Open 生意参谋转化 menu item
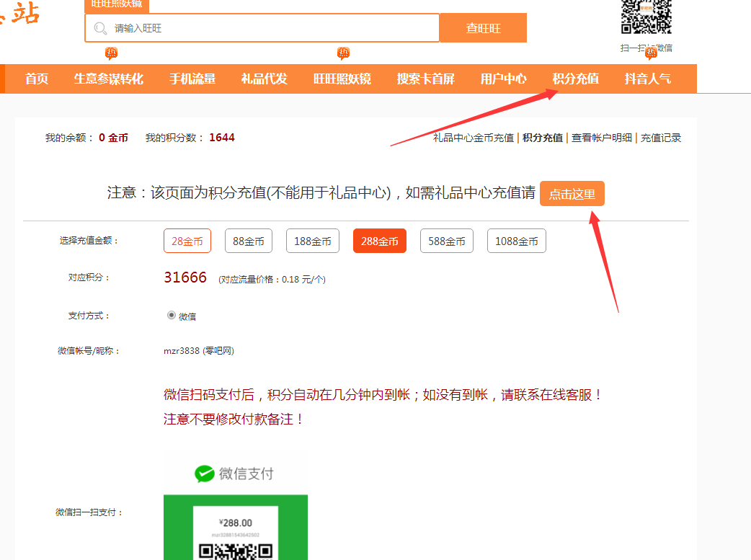751x560 pixels. pos(108,79)
